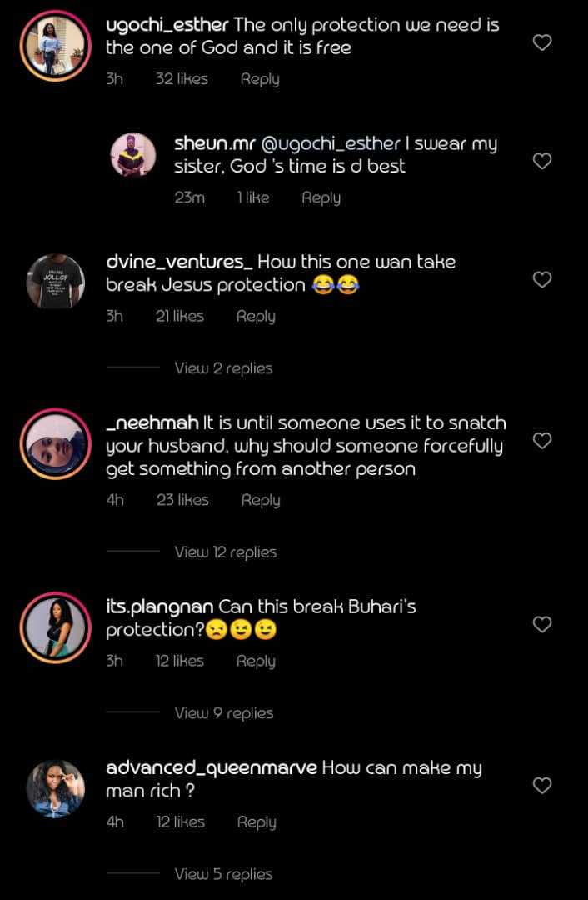This screenshot has width=588, height=900.
Task: Reply to _neehmah's comment
Action: click(261, 500)
